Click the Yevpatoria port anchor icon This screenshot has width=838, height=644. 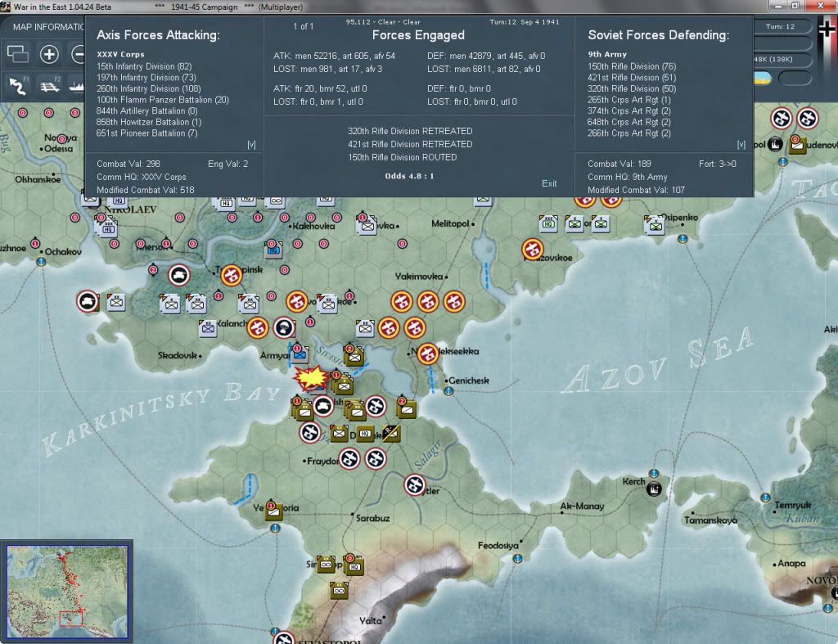point(275,528)
